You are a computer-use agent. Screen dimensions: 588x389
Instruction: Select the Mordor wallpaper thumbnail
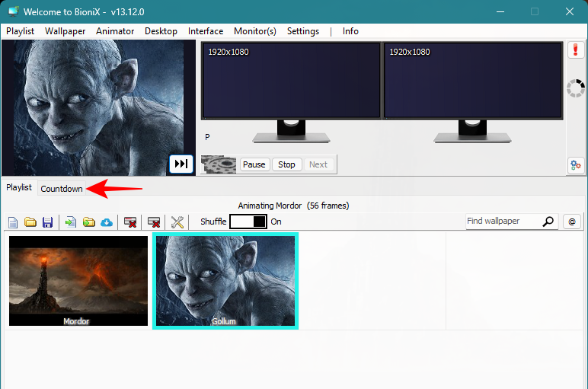78,280
